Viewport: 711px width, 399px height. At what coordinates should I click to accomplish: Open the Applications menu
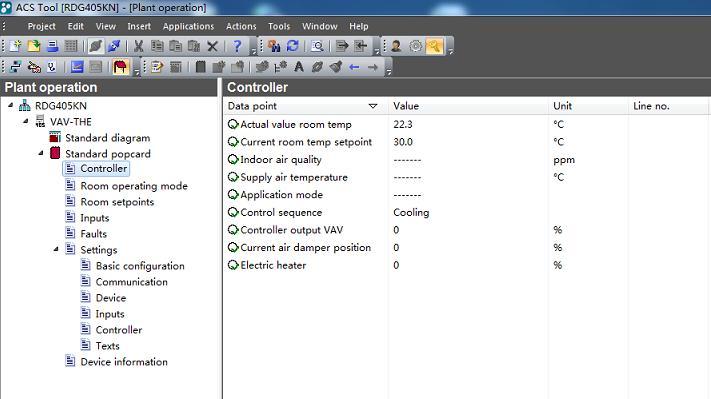point(188,26)
